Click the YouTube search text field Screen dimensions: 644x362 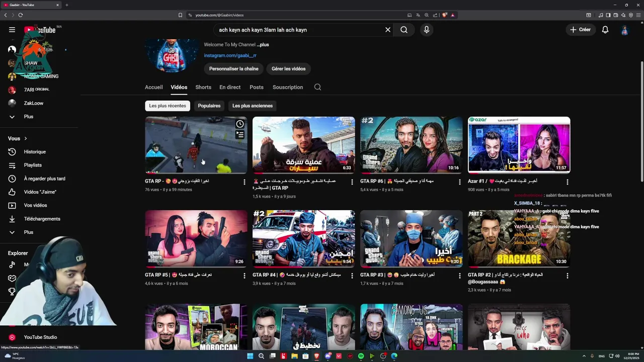(x=299, y=30)
